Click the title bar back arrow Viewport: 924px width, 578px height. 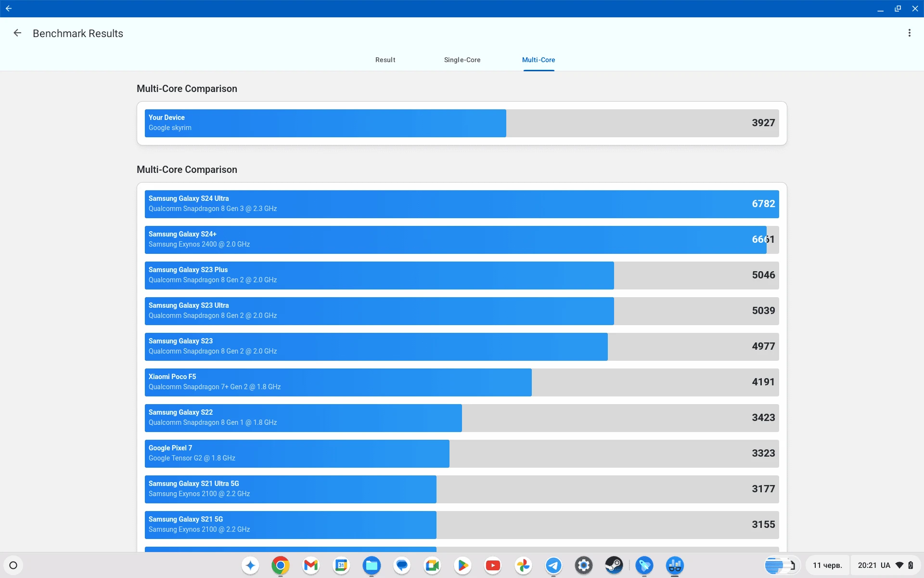pyautogui.click(x=9, y=9)
